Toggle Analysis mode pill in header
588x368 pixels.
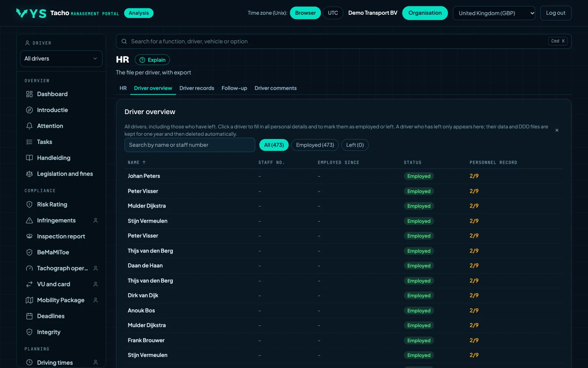139,13
